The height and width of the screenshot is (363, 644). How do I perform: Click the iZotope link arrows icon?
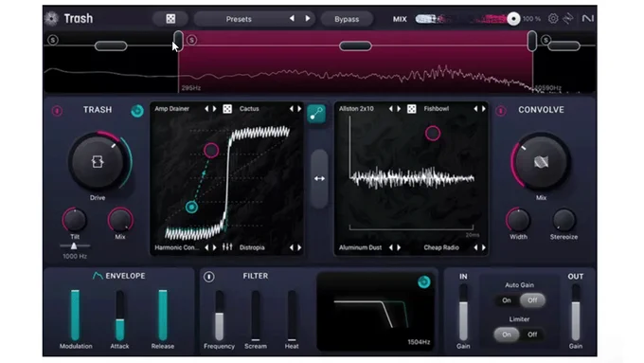click(x=568, y=19)
